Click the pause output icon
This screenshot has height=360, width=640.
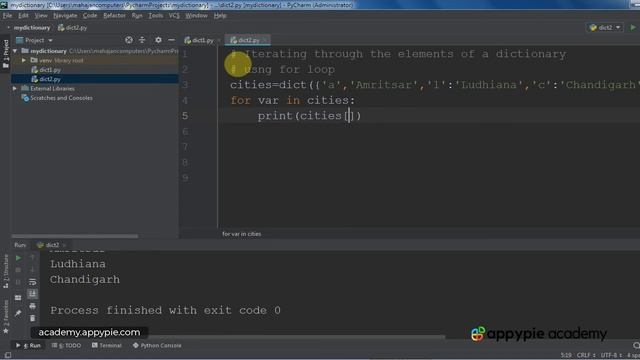click(18, 282)
